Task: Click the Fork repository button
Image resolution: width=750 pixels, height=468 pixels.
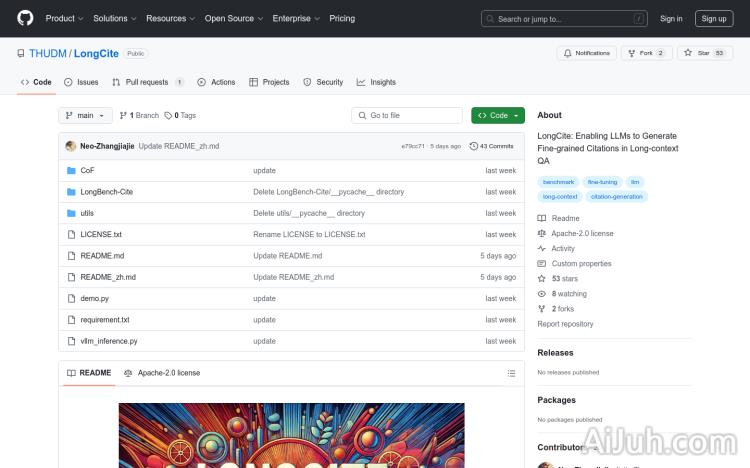Action: tap(647, 53)
